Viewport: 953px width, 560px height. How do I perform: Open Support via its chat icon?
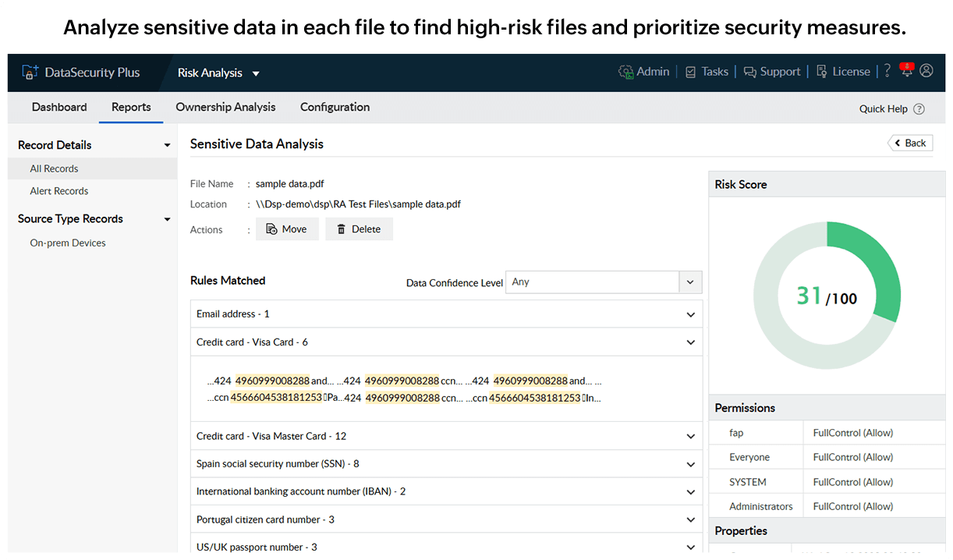tap(749, 71)
